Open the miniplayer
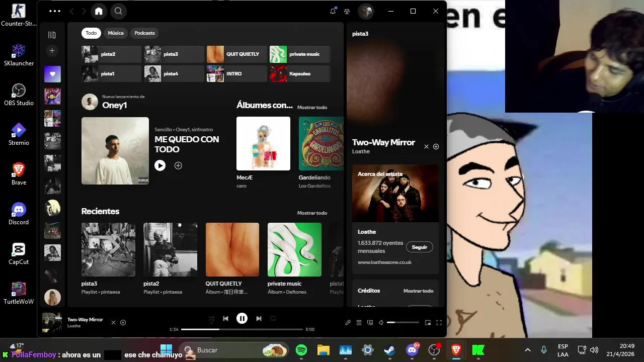 tap(428, 323)
